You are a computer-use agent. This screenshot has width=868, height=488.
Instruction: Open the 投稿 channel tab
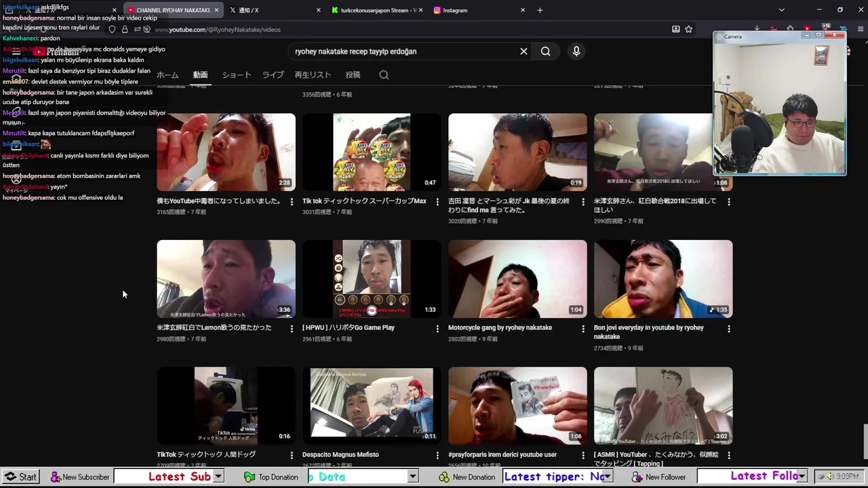pyautogui.click(x=353, y=75)
